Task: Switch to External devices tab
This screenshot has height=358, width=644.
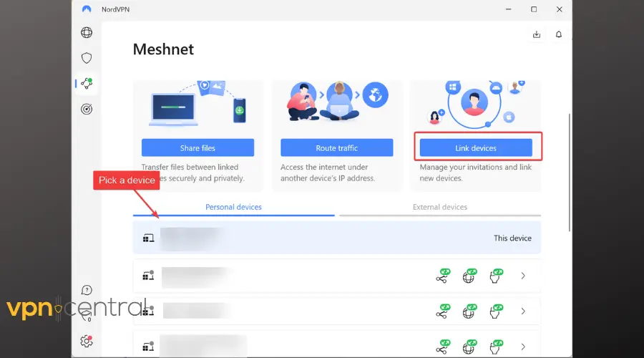Action: [x=440, y=207]
